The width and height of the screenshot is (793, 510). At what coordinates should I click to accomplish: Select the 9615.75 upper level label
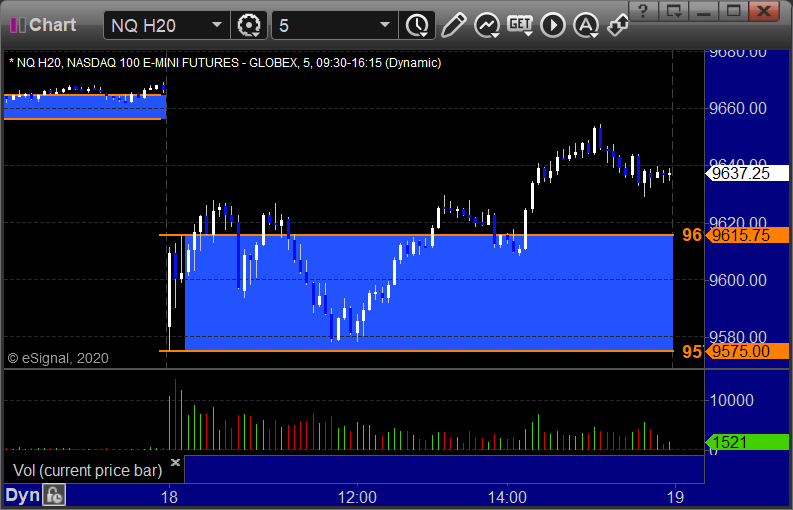pos(747,235)
